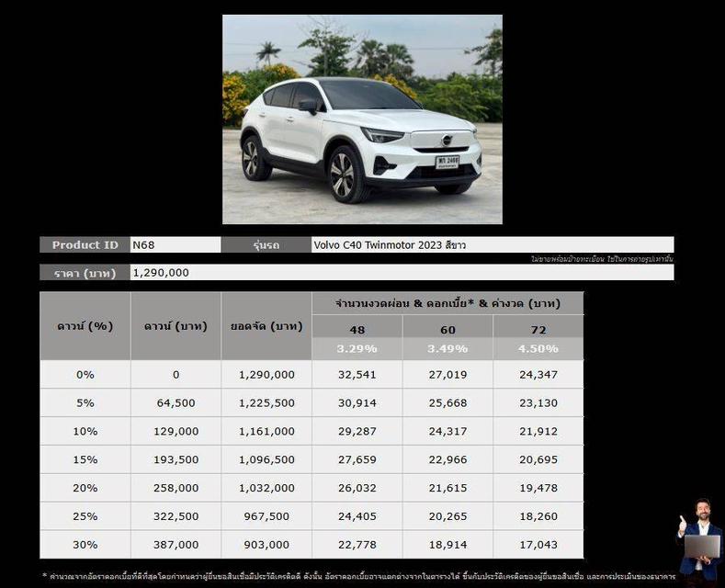Click the 3.29% interest rate
Screen dimensions: 725x588
tap(357, 348)
